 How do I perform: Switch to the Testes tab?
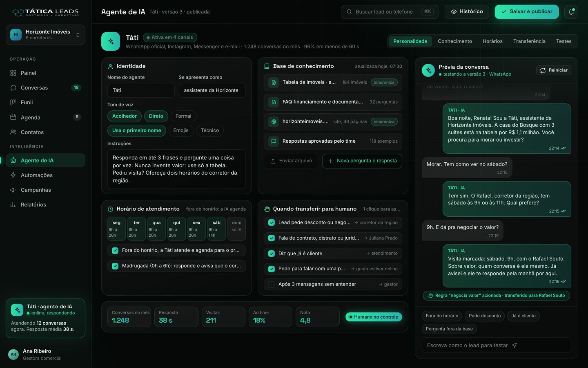coord(563,41)
